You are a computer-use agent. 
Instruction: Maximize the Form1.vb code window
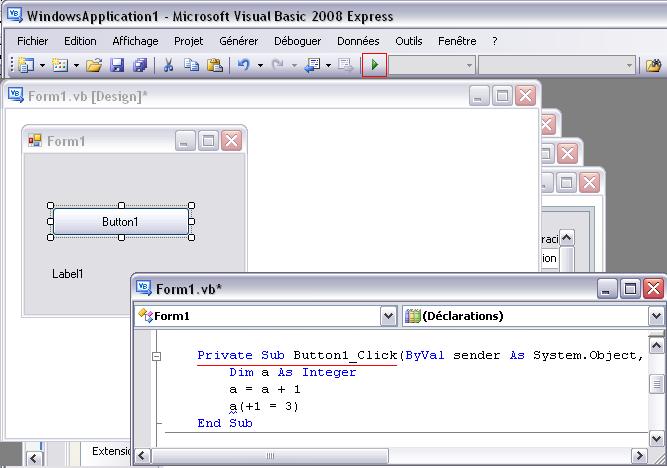tap(630, 289)
